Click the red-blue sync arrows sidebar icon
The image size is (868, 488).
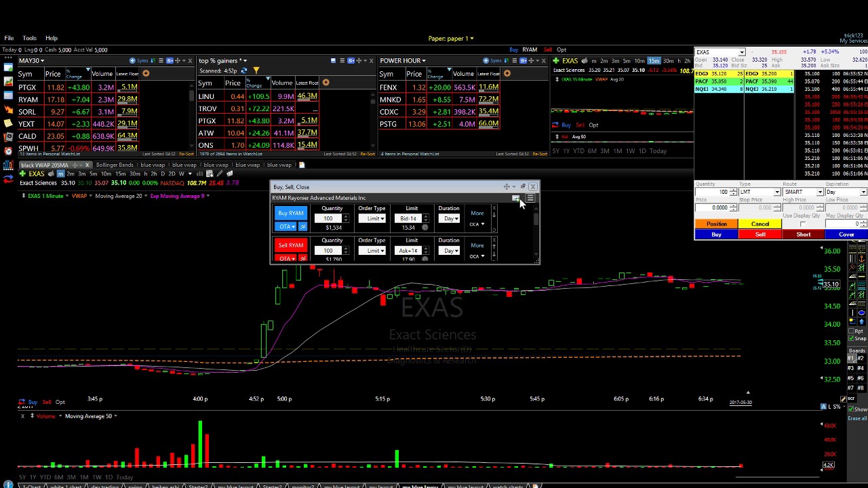point(8,179)
